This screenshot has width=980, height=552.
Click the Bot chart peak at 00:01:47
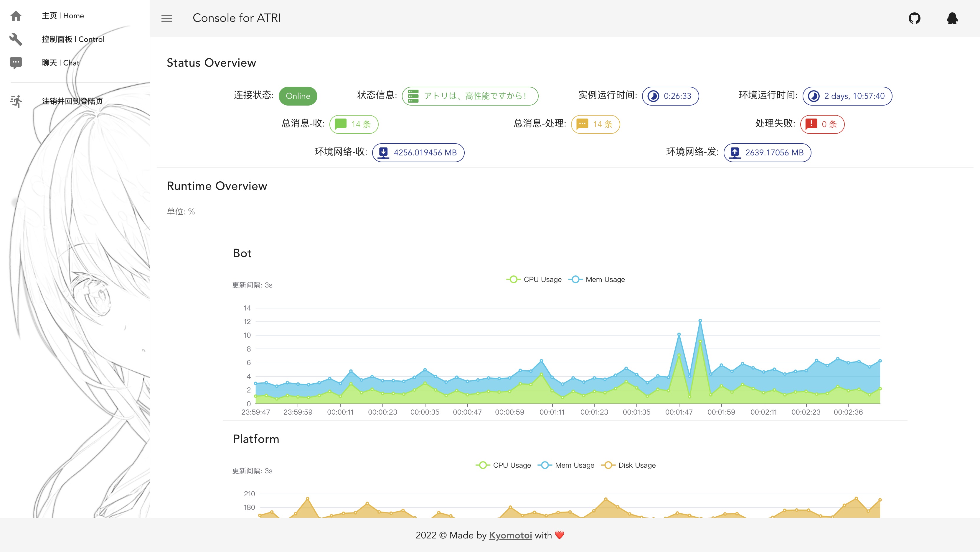(x=679, y=335)
